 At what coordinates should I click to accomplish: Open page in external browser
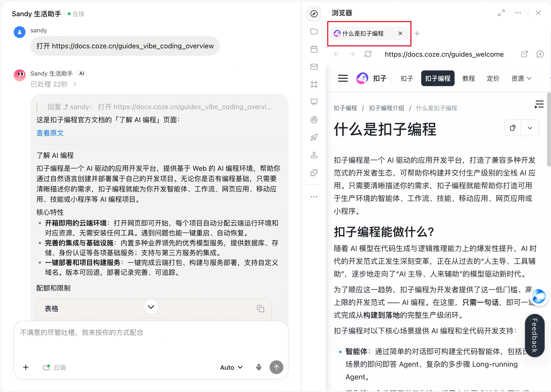point(524,54)
